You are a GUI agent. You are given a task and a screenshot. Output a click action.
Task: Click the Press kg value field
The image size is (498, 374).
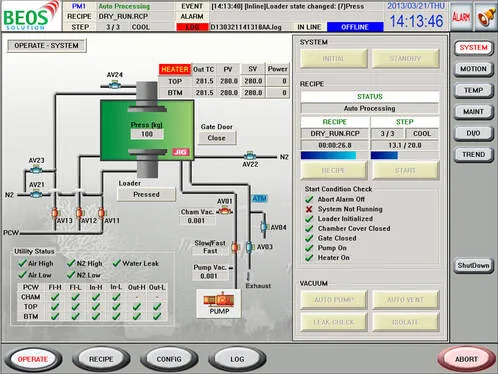click(147, 134)
